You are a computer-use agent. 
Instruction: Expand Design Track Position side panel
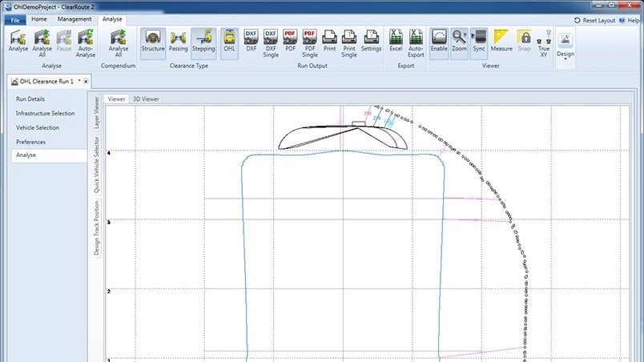(96, 227)
